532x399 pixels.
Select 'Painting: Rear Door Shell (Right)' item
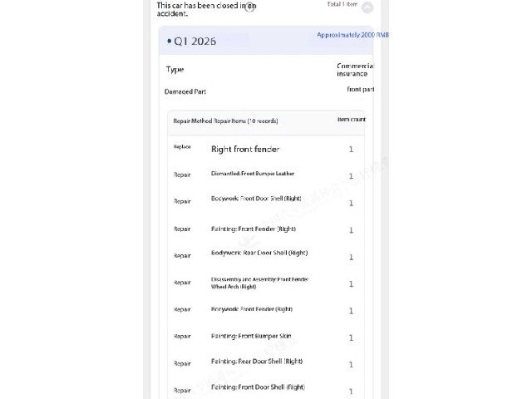pyautogui.click(x=257, y=362)
